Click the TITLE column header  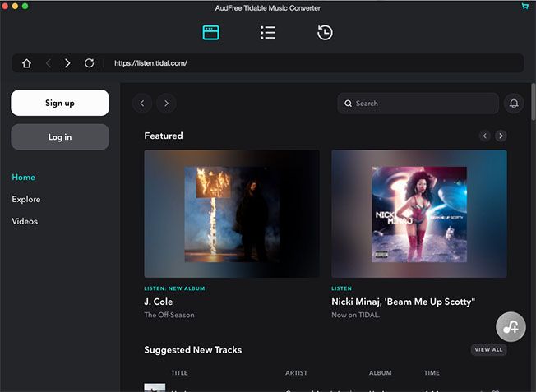click(x=179, y=373)
